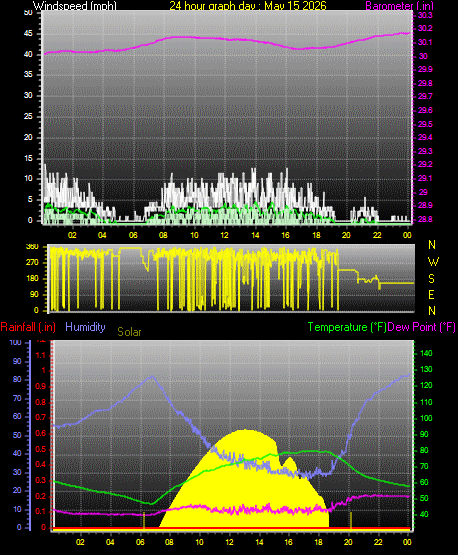Click the Humidity legend label

85,327
